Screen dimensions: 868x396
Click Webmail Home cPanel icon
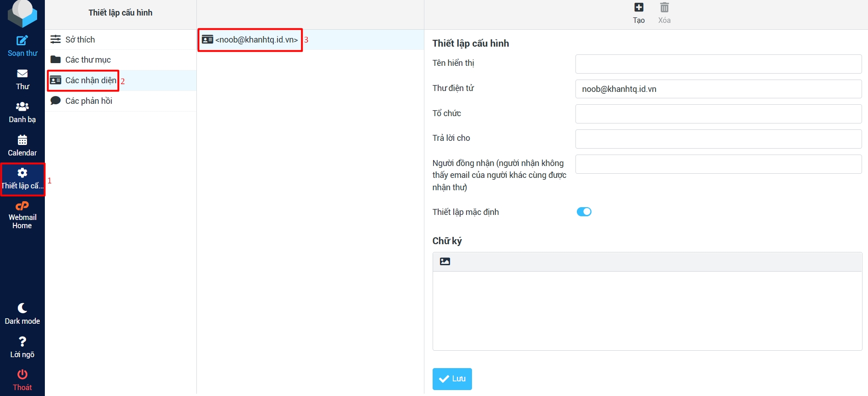coord(22,207)
